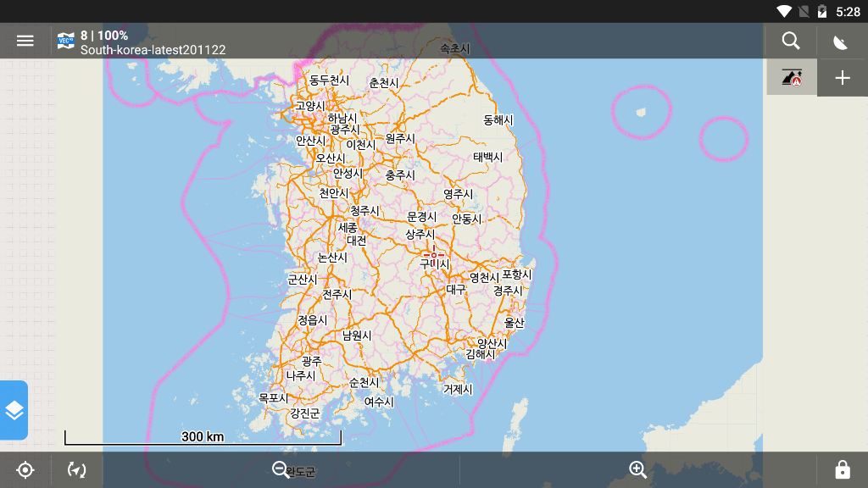Toggle night mode with the moon icon
Viewport: 868px width, 488px height.
coord(841,40)
